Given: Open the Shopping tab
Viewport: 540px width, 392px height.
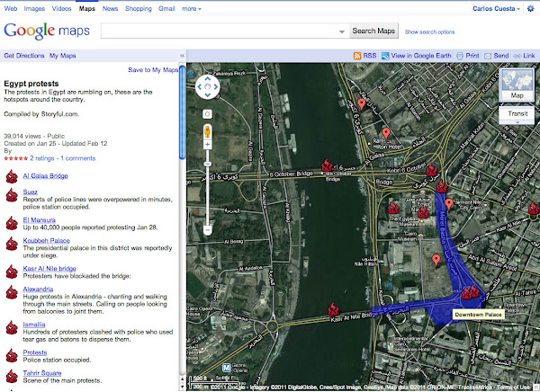Looking at the screenshot, I should 138,9.
